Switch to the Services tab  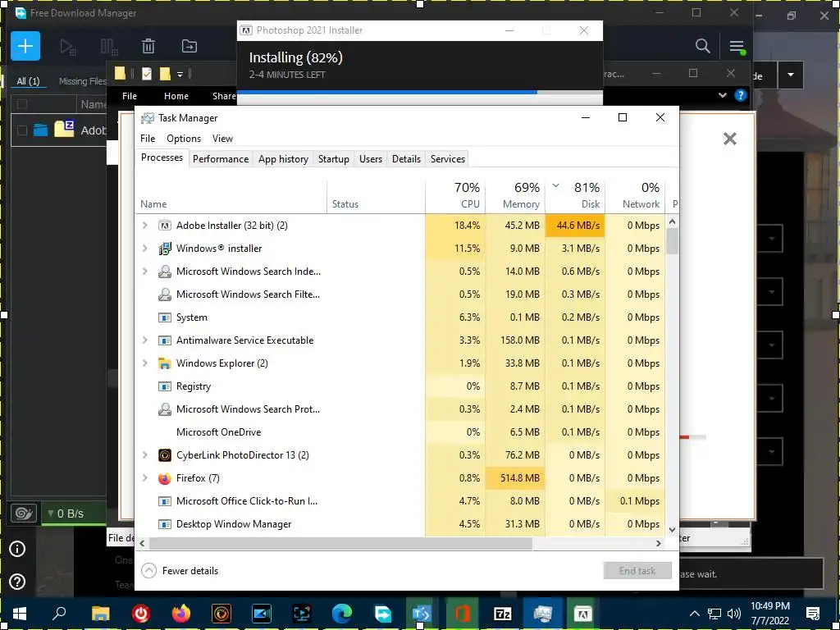click(448, 159)
